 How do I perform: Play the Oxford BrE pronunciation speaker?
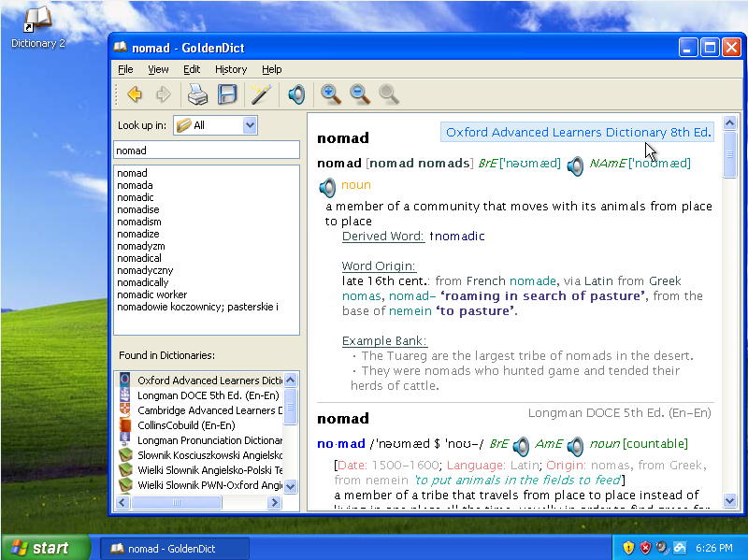[575, 166]
